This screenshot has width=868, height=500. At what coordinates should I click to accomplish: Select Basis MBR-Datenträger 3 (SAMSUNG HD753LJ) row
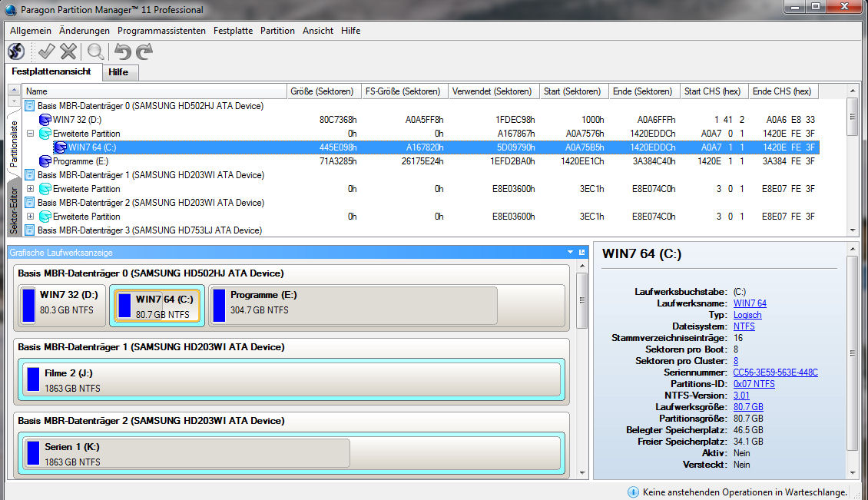click(421, 230)
